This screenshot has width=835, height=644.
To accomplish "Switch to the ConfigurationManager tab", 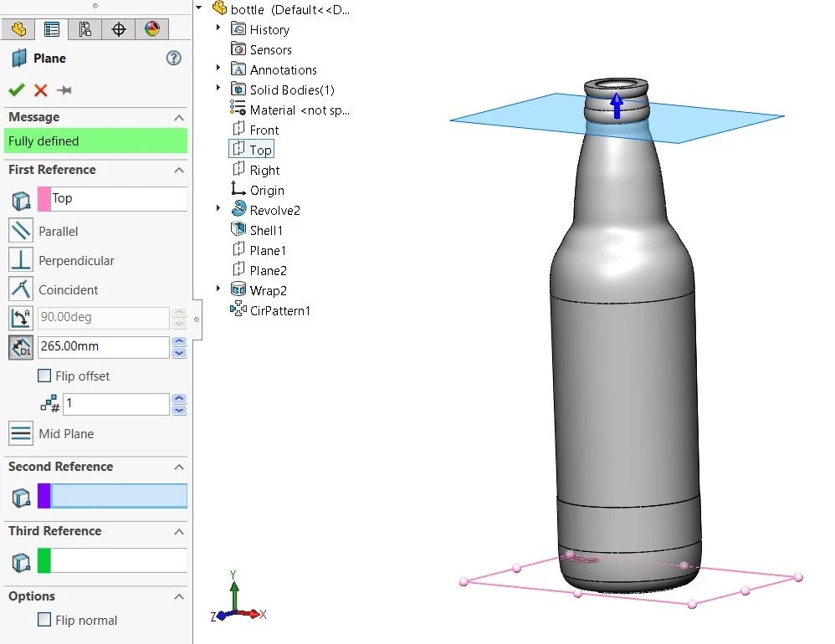I will [x=85, y=29].
